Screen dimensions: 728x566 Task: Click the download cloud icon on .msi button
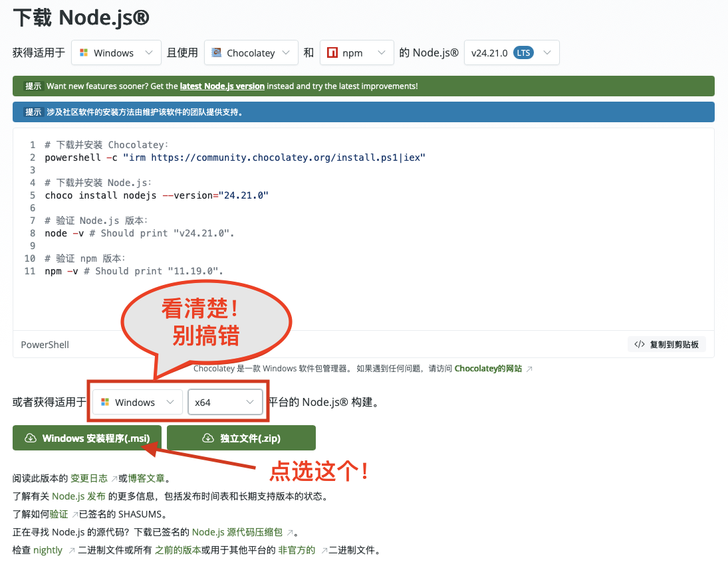point(31,438)
